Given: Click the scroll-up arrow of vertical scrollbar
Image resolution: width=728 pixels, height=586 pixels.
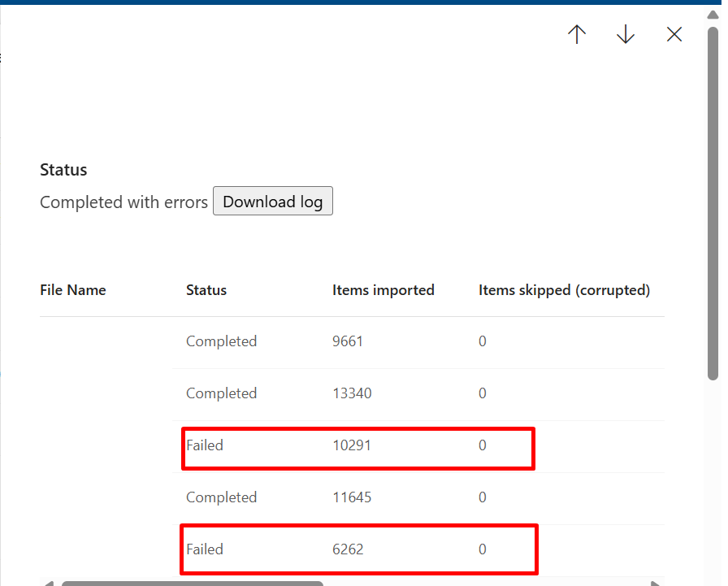Looking at the screenshot, I should (713, 15).
